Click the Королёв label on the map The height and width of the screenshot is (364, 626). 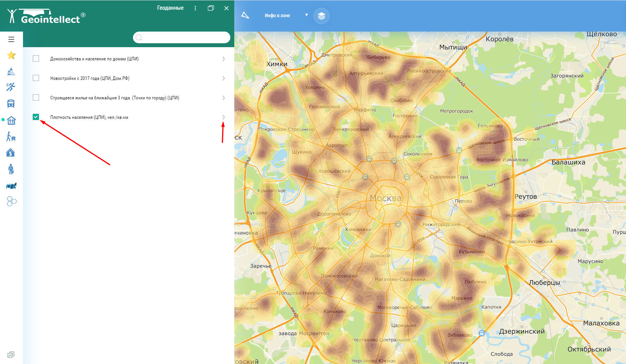(499, 39)
